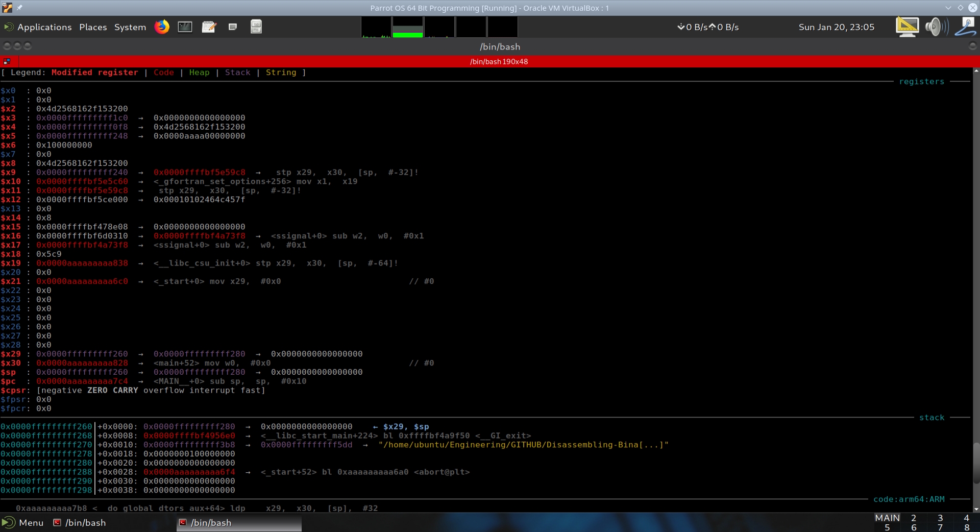980x532 pixels.
Task: Click the "registers" section header
Action: 921,82
